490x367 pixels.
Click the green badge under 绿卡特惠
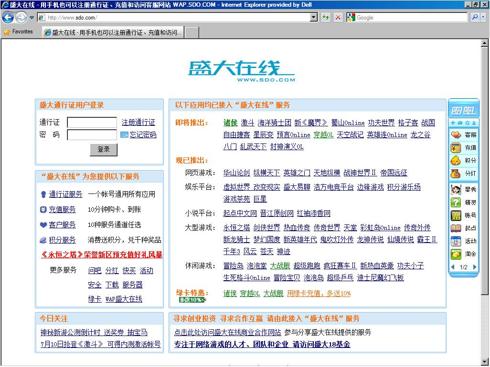click(x=192, y=300)
